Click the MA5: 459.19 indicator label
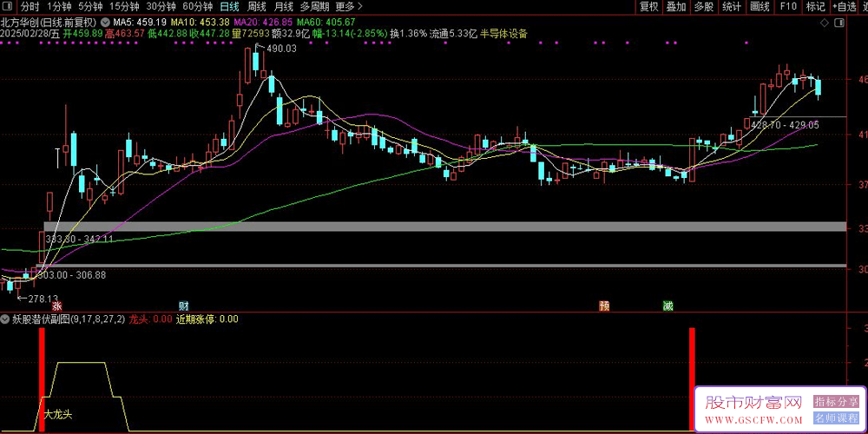868x434 pixels. [x=140, y=23]
